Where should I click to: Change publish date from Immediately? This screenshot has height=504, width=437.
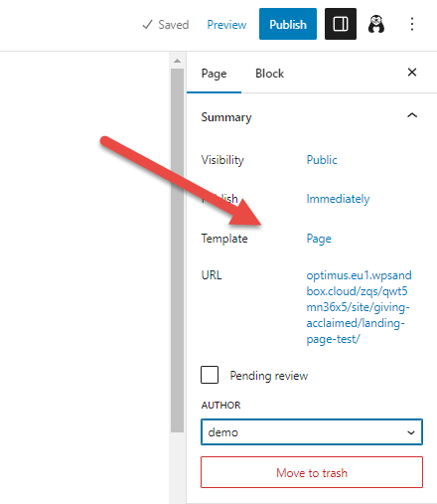pos(338,199)
